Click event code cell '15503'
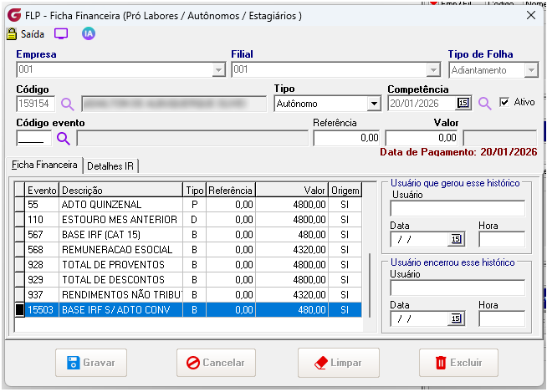 point(42,310)
